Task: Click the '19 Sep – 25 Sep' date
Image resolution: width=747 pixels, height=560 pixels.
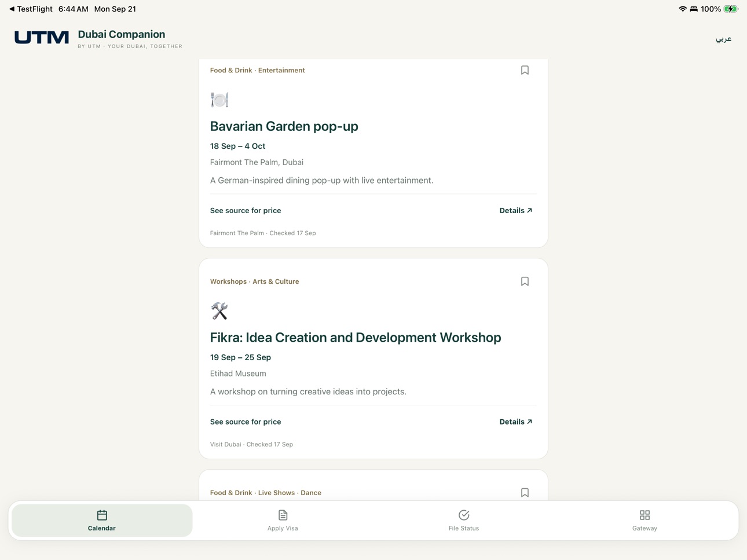Action: [241, 357]
